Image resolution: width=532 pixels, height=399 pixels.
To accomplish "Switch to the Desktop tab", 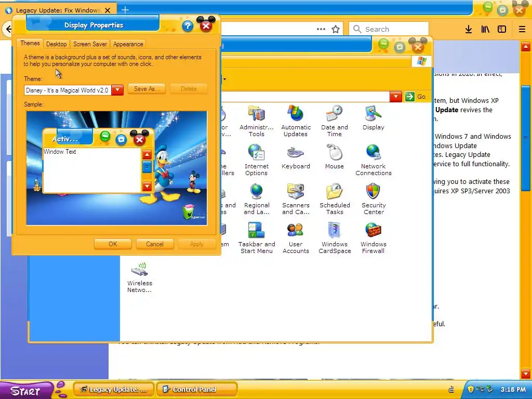I will (x=56, y=44).
